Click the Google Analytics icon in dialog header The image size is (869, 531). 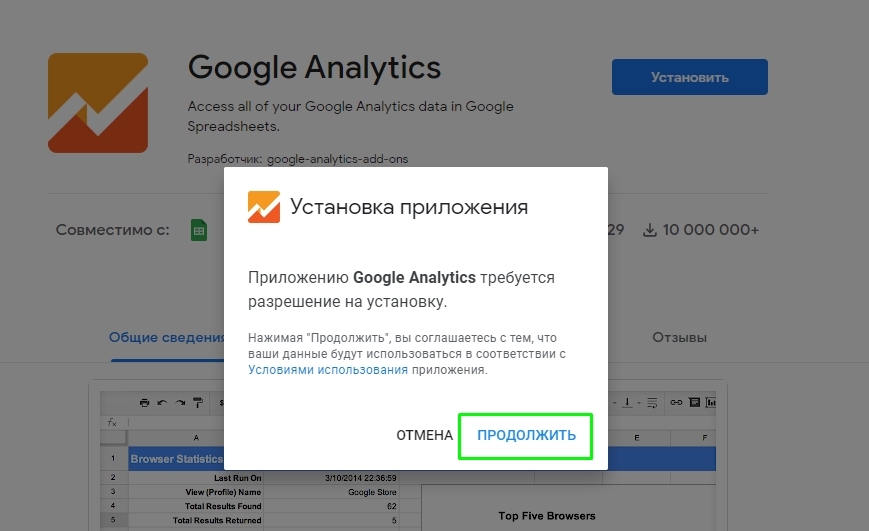pyautogui.click(x=264, y=207)
